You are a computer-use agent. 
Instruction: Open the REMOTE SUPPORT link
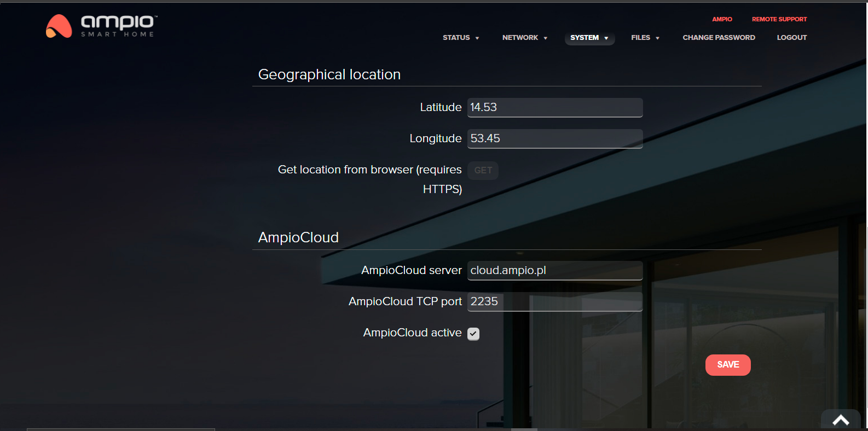(779, 19)
